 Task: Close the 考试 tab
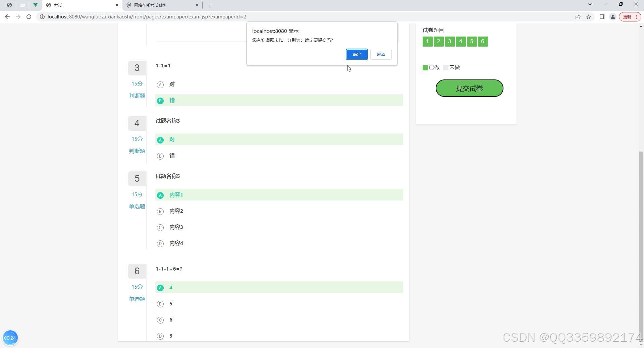(x=117, y=5)
